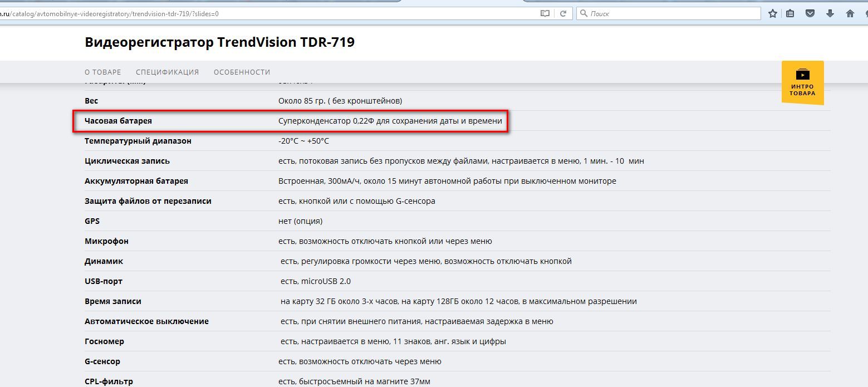This screenshot has height=387, width=868.
Task: Show the bookmarks list icon
Action: tap(790, 13)
